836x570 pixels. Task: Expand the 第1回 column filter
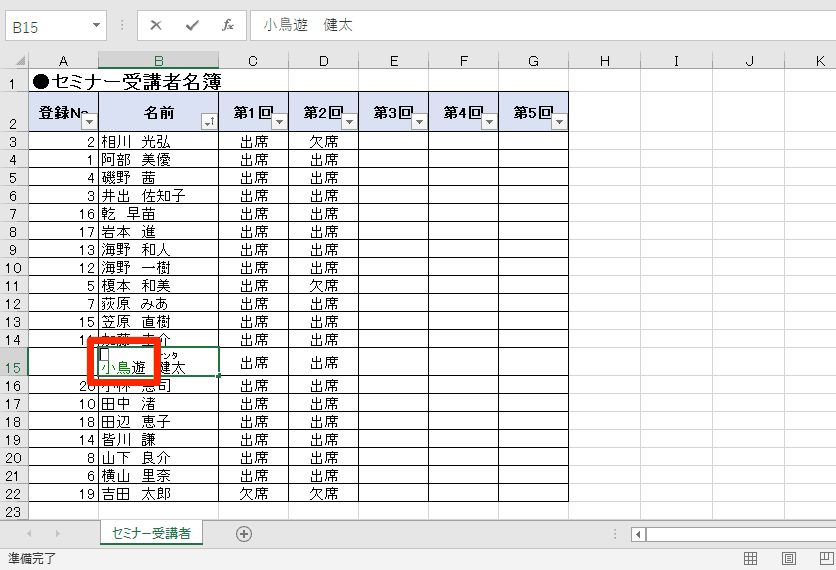[278, 122]
